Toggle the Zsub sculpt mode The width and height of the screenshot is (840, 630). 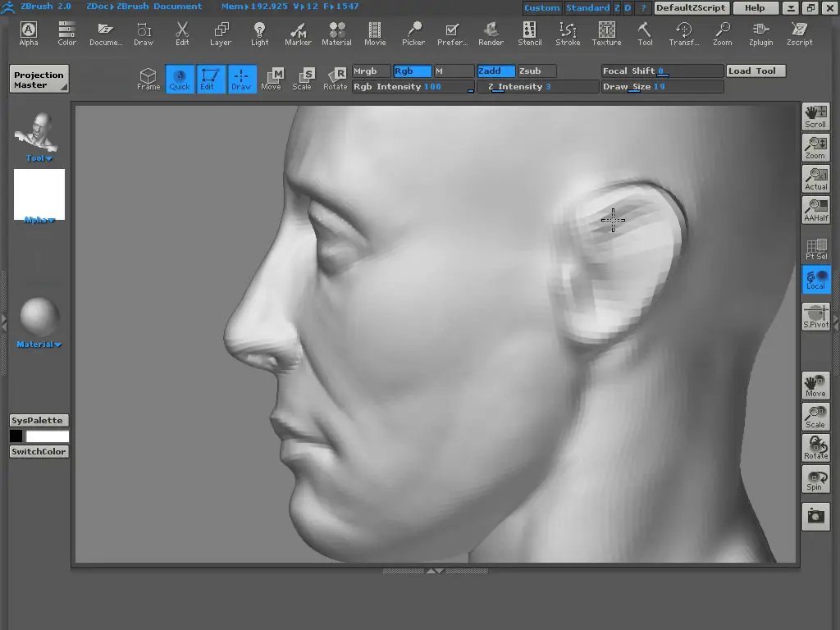(536, 71)
